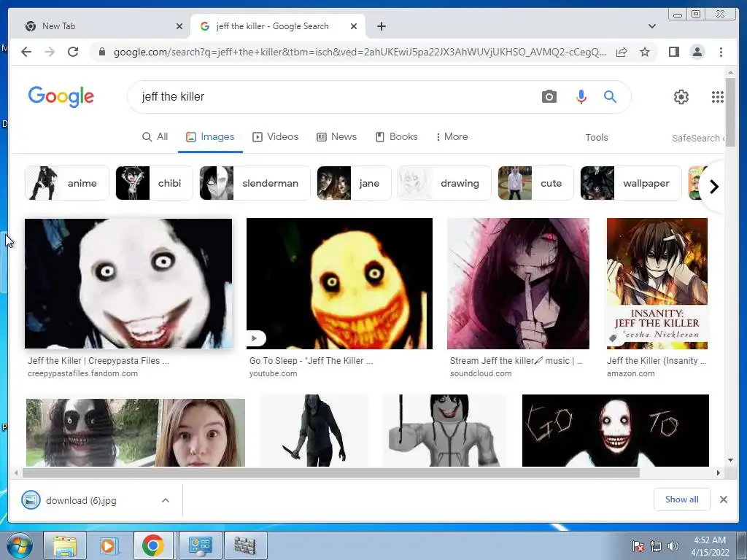Image resolution: width=747 pixels, height=560 pixels.
Task: Click the Action Center flag icon
Action: 638,546
